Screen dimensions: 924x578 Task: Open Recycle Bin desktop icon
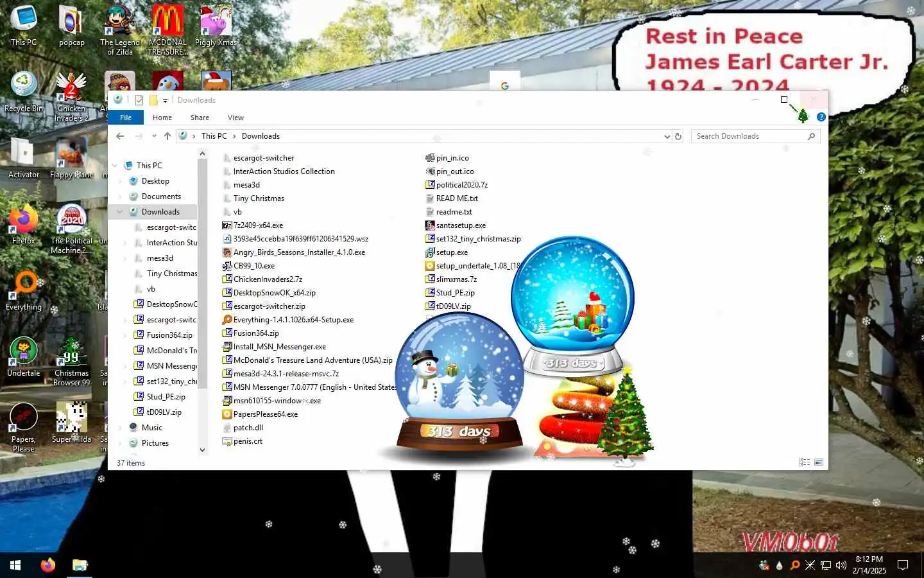pos(24,91)
